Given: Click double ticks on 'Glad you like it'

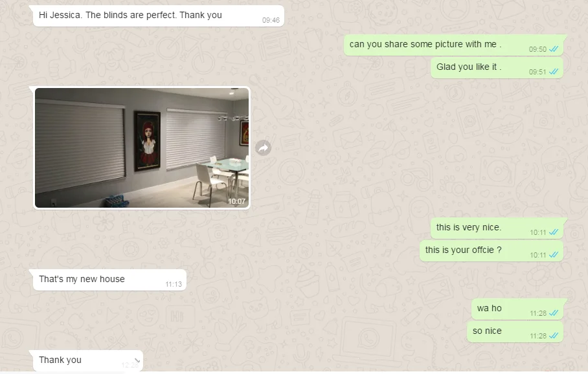Looking at the screenshot, I should point(554,72).
